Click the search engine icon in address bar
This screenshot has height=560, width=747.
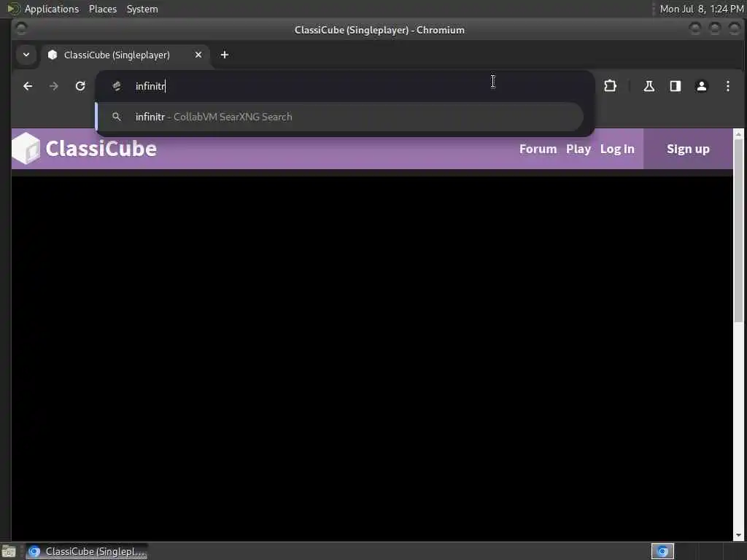click(117, 86)
